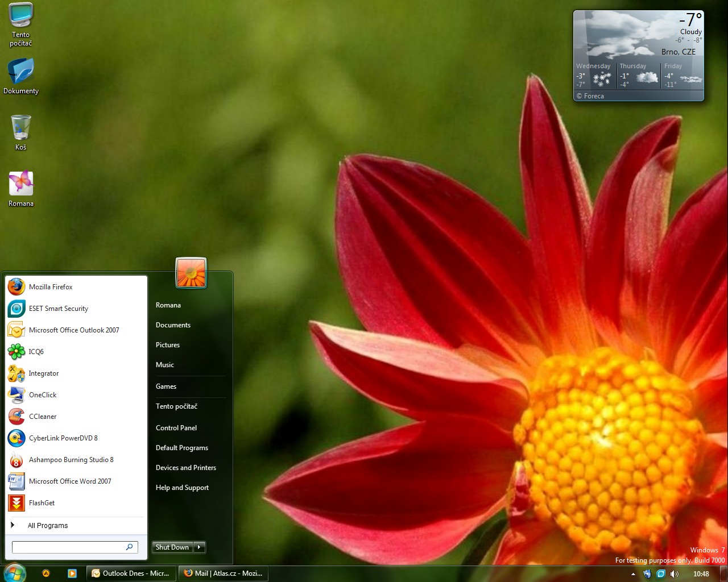Image resolution: width=728 pixels, height=582 pixels.
Task: Switch to Outlook Dnes taskbar window
Action: point(131,573)
